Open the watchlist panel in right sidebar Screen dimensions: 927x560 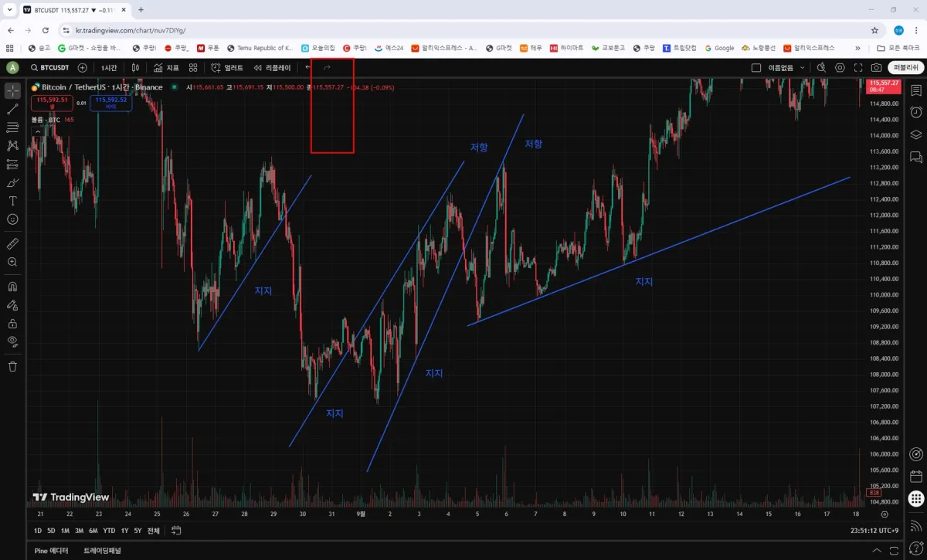pyautogui.click(x=916, y=90)
